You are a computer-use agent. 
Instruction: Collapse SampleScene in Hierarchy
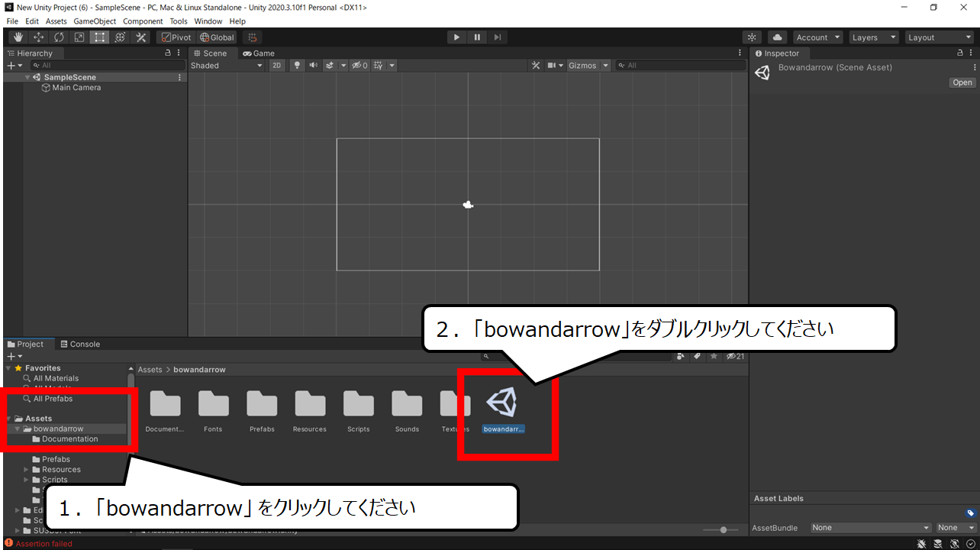point(27,77)
